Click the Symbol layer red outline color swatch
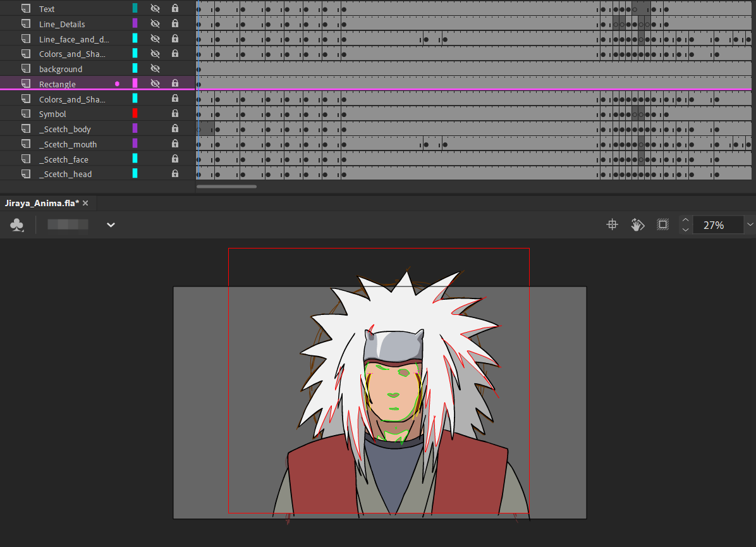The image size is (756, 547). [135, 113]
